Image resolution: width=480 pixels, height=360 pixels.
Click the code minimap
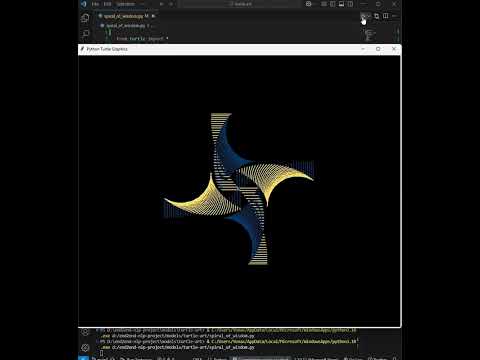tap(369, 35)
